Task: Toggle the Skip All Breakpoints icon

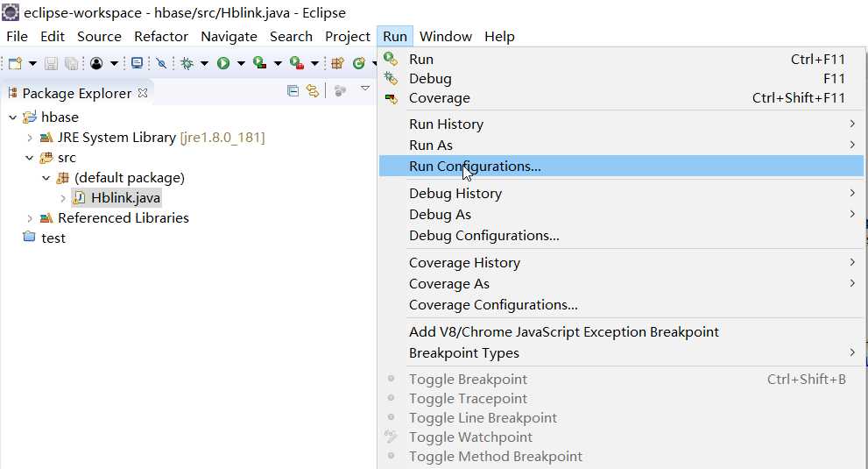Action: coord(161,63)
